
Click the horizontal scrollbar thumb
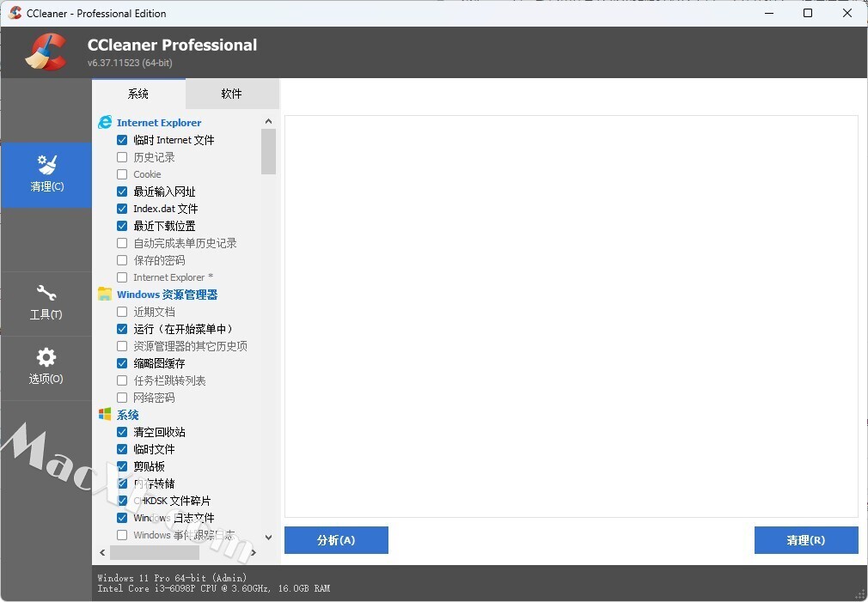155,552
